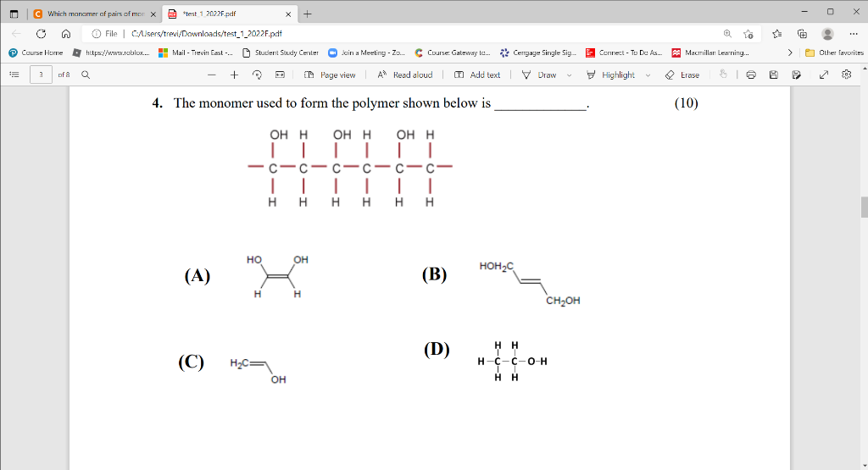The height and width of the screenshot is (470, 868).
Task: Open the Cengage Single Sign bookmark
Action: coord(538,53)
